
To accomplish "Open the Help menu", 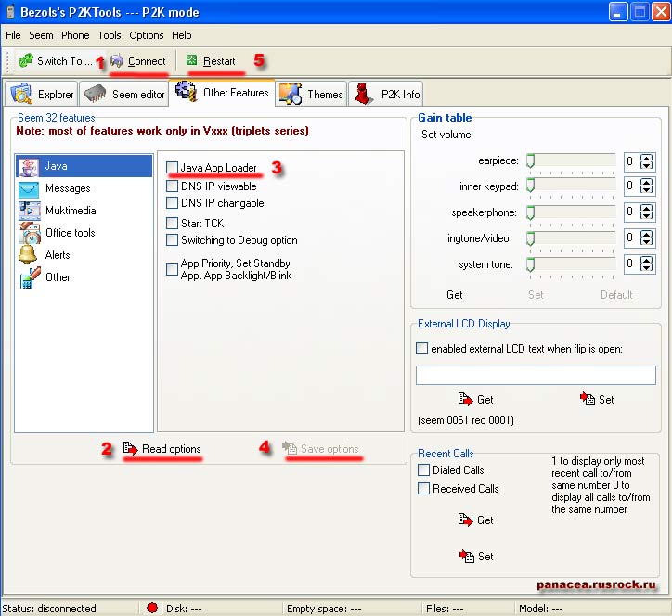I will point(181,35).
